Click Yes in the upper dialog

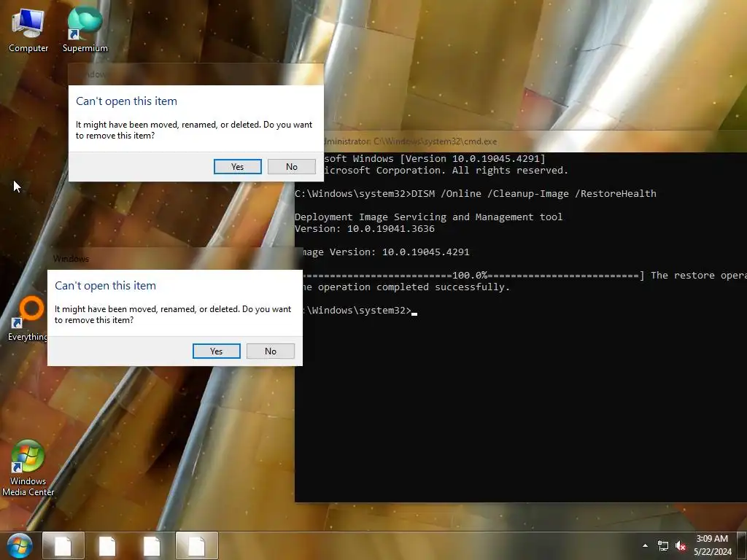point(237,167)
